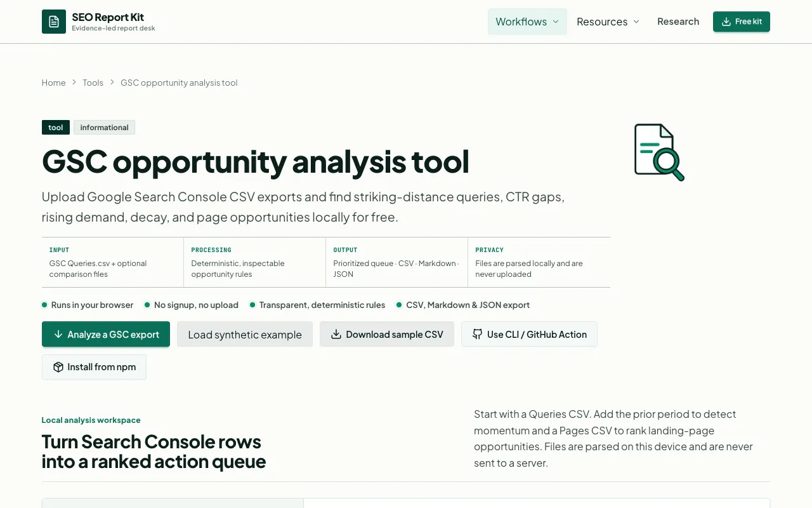Navigate to Tools breadcrumb
This screenshot has height=508, width=812.
coord(93,83)
